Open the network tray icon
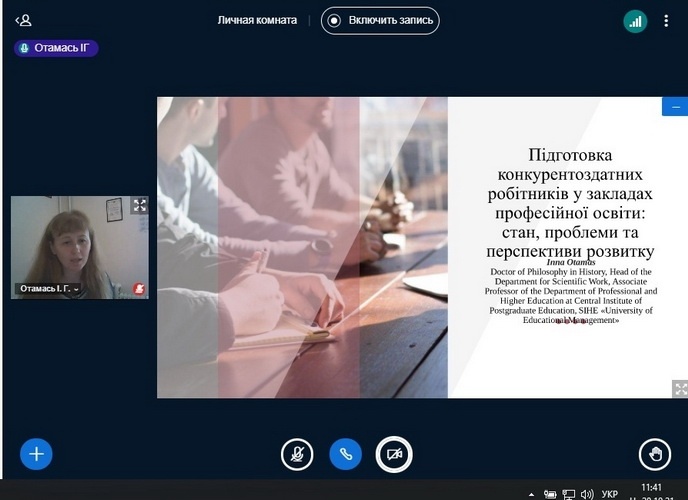Screen dimensions: 688x500 click(x=569, y=494)
